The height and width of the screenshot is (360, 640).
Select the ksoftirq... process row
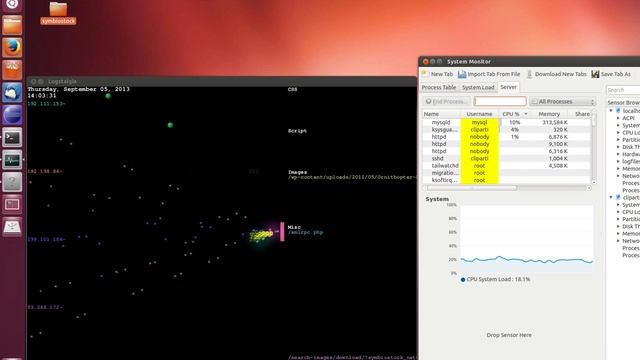pos(506,180)
